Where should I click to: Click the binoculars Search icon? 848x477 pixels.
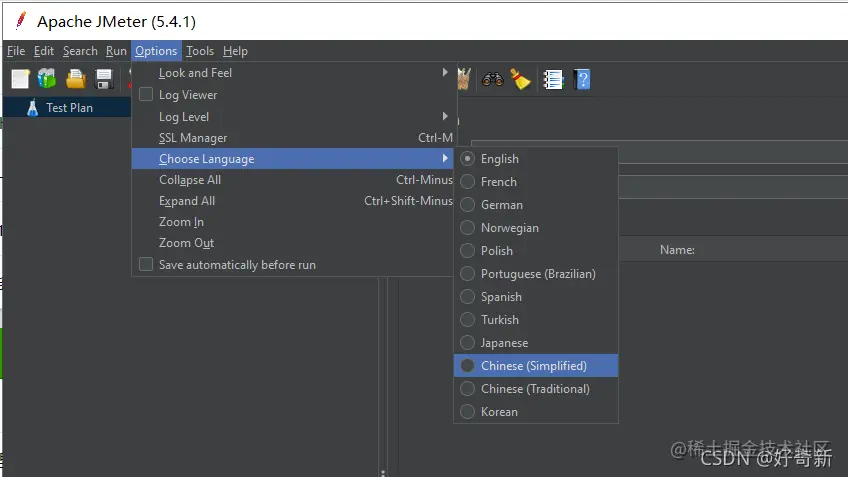click(493, 80)
